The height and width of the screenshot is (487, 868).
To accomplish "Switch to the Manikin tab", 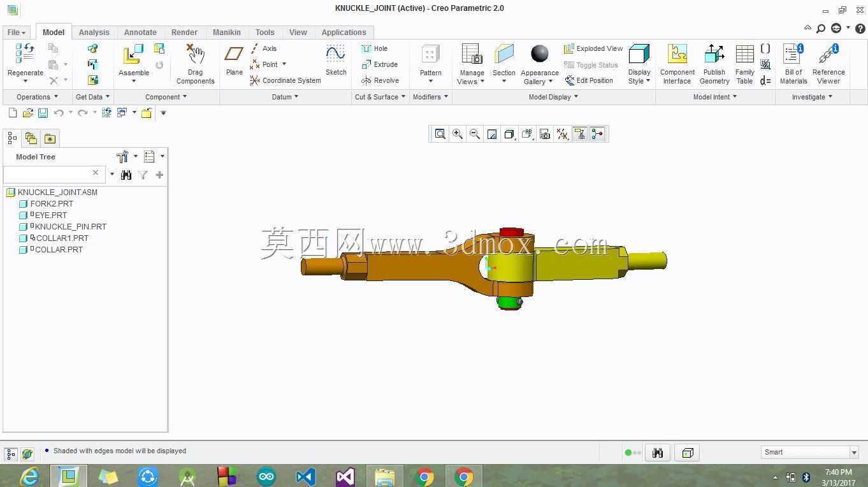I will 227,32.
